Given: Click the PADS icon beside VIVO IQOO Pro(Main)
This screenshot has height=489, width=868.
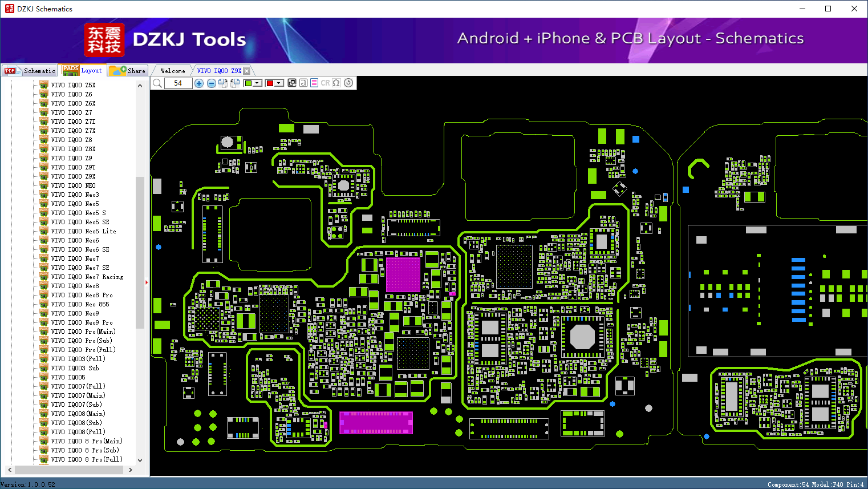Looking at the screenshot, I should 44,332.
